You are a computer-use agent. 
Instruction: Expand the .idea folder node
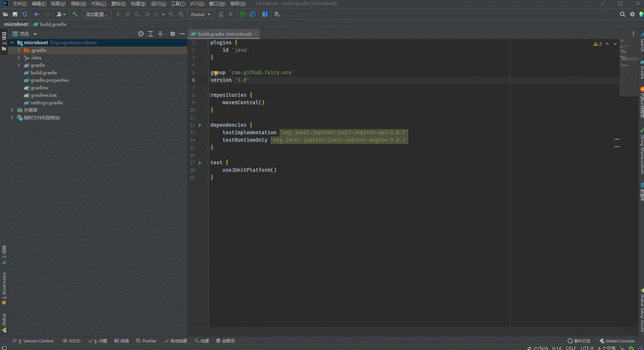pos(19,58)
